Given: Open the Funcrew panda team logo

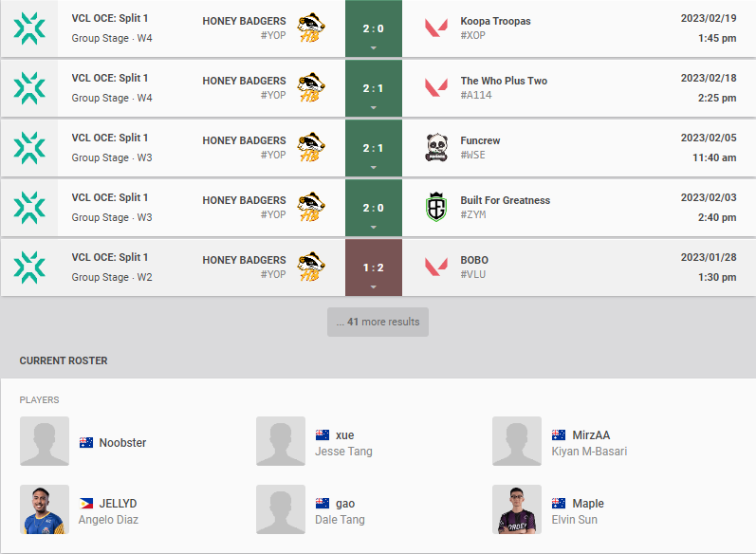Looking at the screenshot, I should (x=436, y=148).
